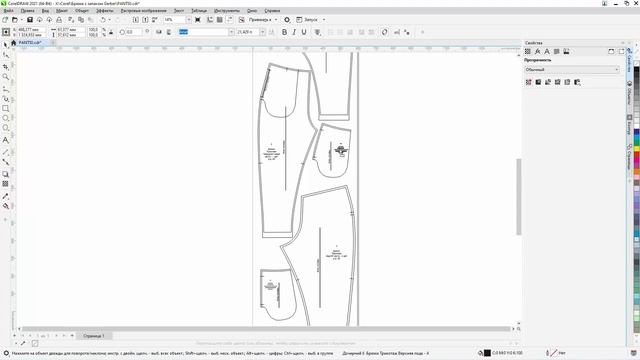Toggle Italic text formatting
The height and width of the screenshot is (360, 640).
(294, 32)
